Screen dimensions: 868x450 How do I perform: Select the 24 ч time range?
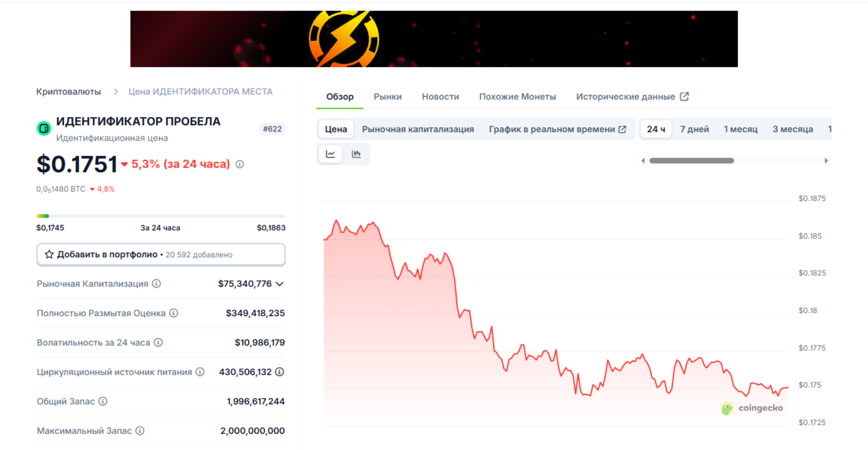(656, 130)
